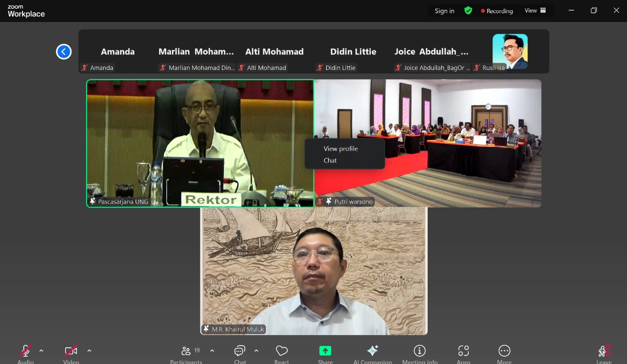Unmute microphone with the Audio icon
627x364 pixels.
pos(25,351)
